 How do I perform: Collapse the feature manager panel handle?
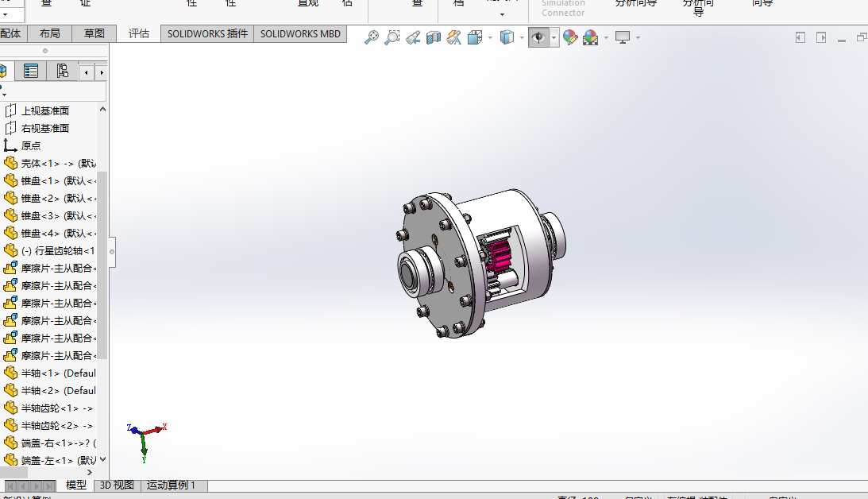point(112,252)
